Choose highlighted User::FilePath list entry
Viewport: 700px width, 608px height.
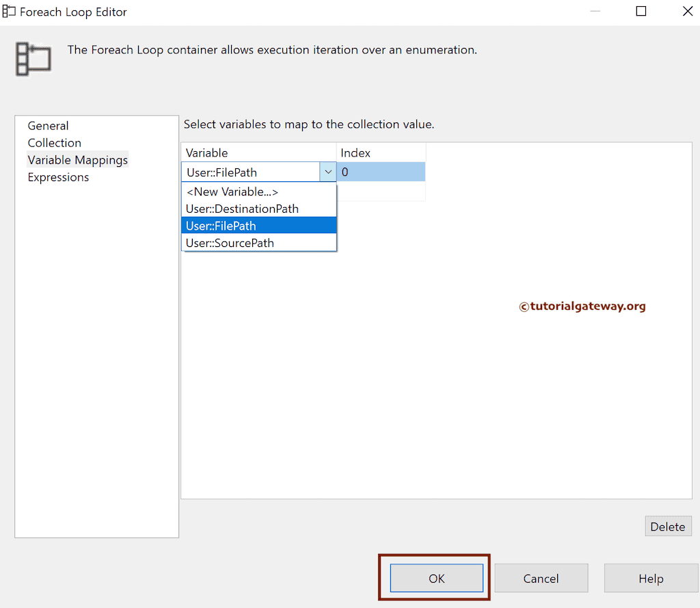tap(259, 226)
